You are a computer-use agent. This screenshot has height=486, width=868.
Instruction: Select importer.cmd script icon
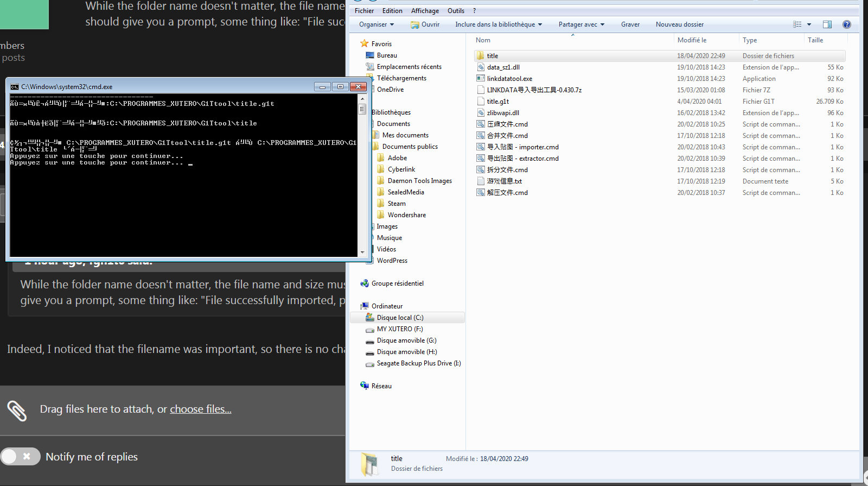coord(480,147)
